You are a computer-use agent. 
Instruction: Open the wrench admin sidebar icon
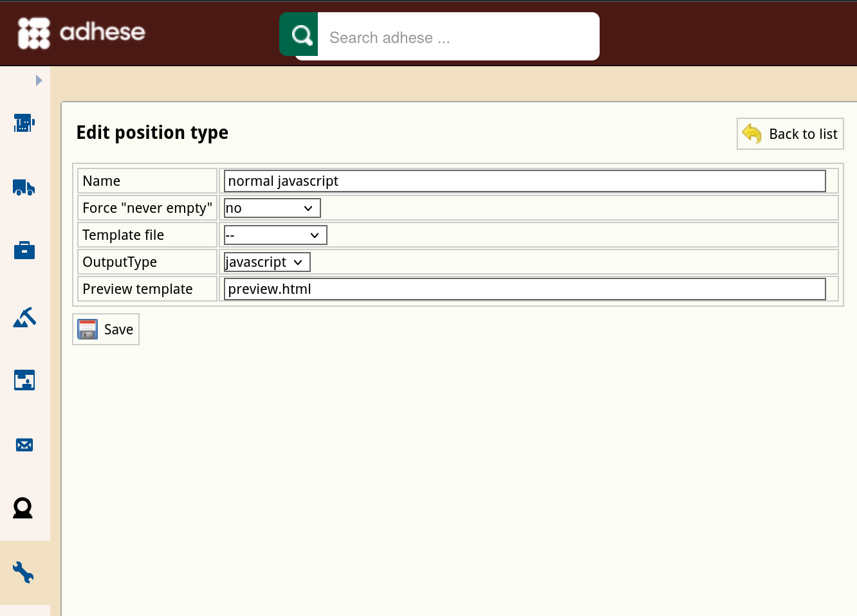pos(23,572)
